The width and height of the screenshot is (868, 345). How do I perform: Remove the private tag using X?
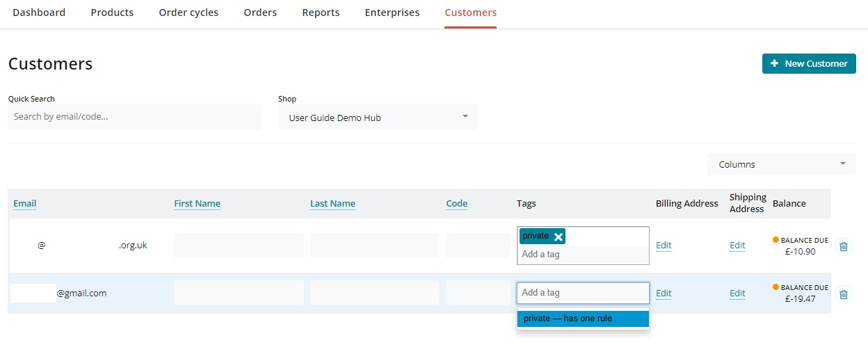[x=558, y=237]
